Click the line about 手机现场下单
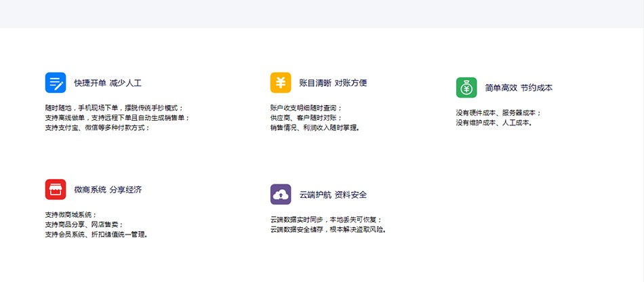 (114, 108)
